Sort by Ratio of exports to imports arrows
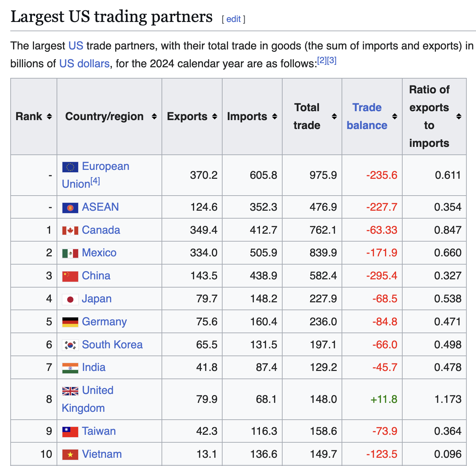Screen dimensions: 476x466 pyautogui.click(x=459, y=117)
